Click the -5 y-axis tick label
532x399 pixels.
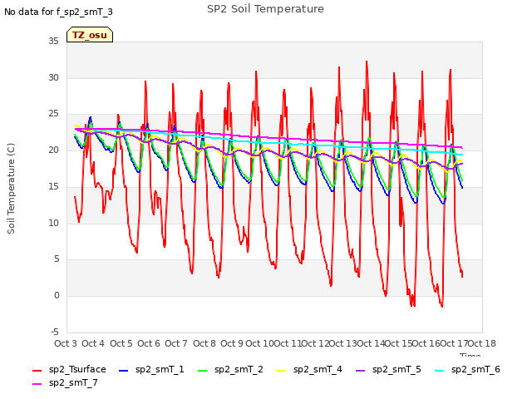pos(54,332)
